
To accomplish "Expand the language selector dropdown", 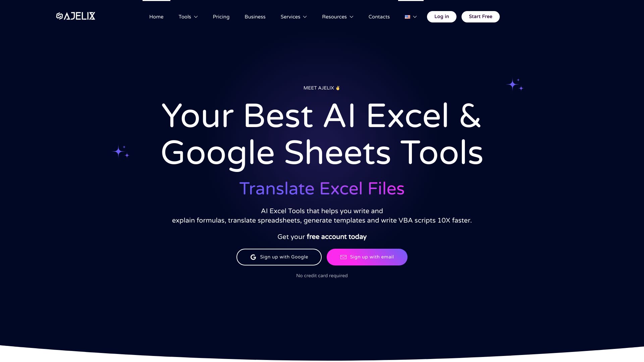I will [x=411, y=16].
